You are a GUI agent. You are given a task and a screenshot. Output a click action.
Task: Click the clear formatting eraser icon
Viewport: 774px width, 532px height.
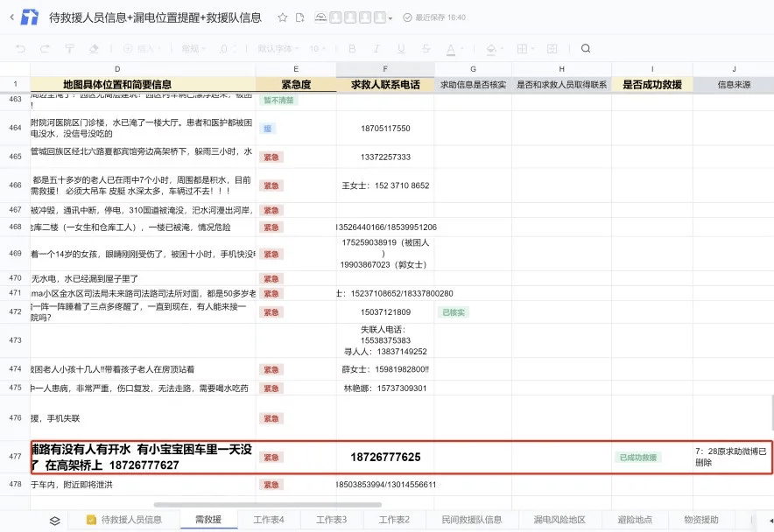(94, 48)
